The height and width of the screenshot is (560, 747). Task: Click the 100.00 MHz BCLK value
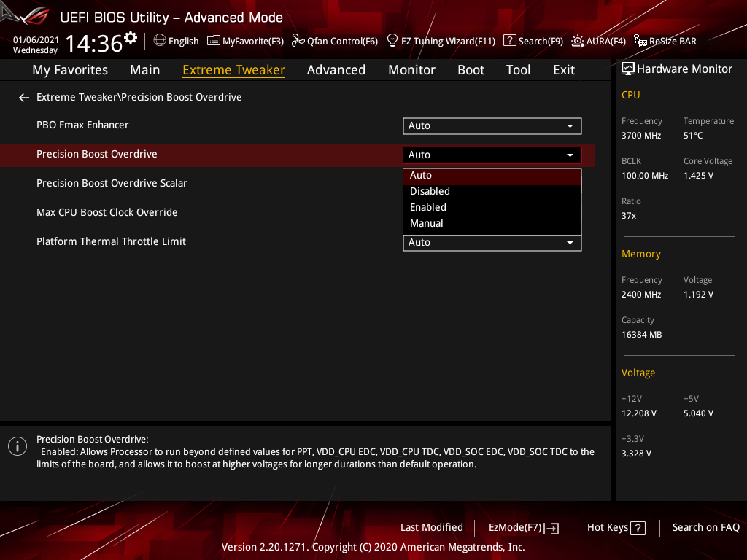point(645,176)
